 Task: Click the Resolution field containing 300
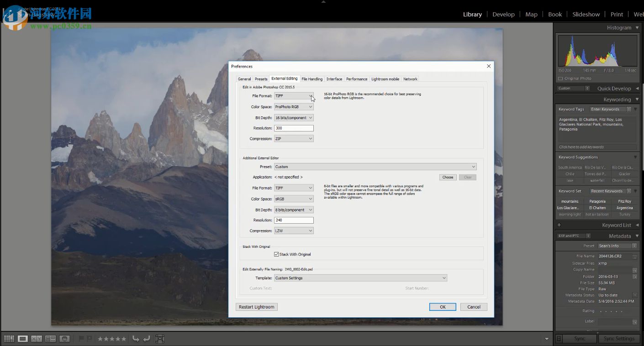(294, 128)
